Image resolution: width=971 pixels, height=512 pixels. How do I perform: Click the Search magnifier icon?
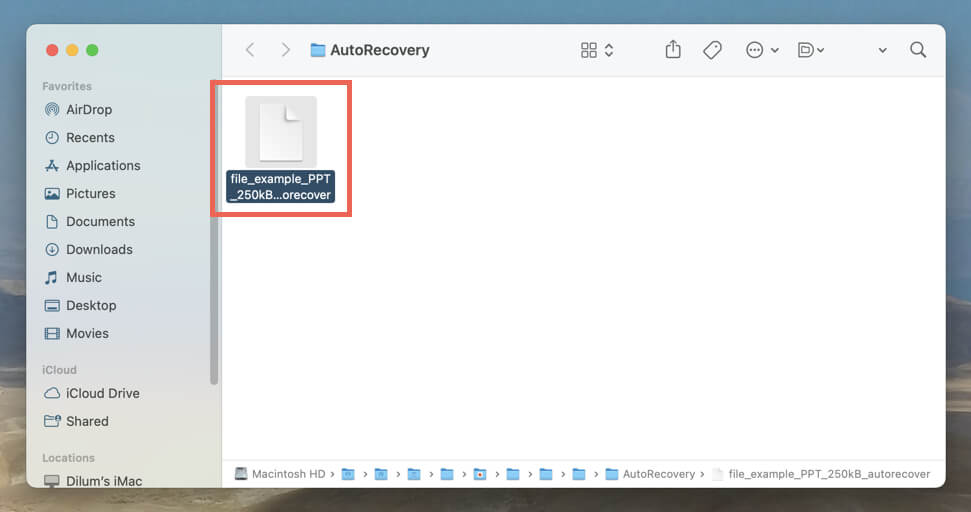pyautogui.click(x=918, y=50)
